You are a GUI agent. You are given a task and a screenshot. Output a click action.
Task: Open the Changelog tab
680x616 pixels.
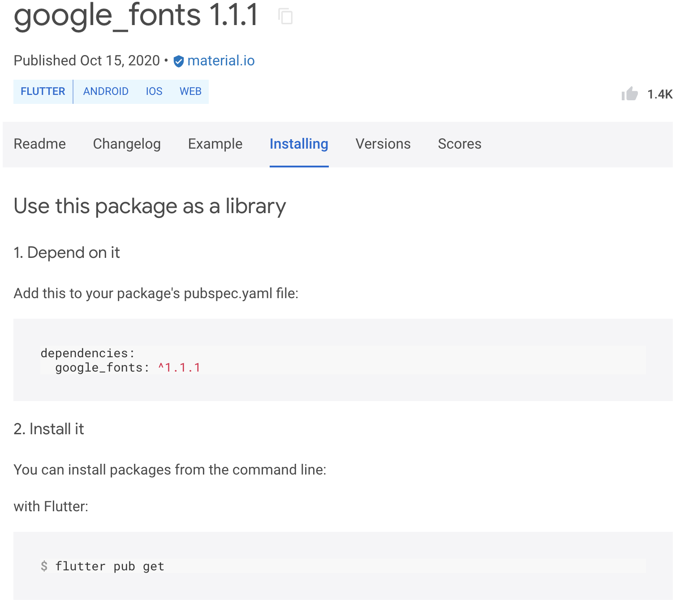click(x=127, y=144)
